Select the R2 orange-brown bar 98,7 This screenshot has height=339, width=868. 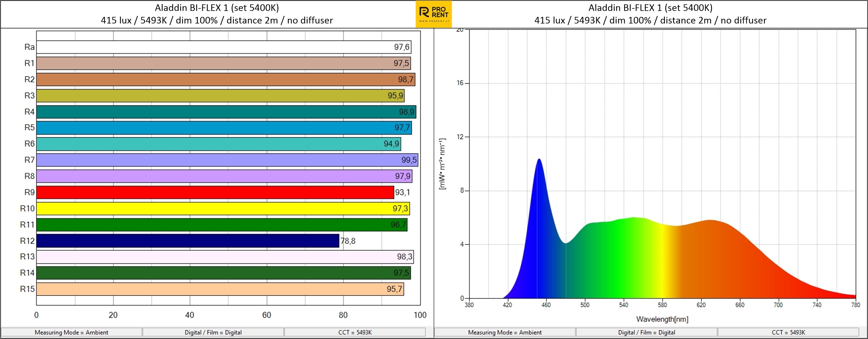click(x=226, y=79)
